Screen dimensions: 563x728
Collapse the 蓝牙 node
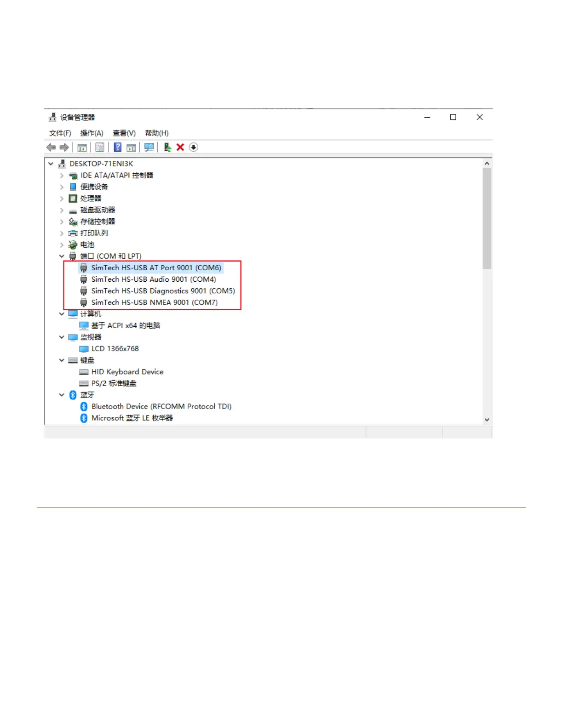62,395
